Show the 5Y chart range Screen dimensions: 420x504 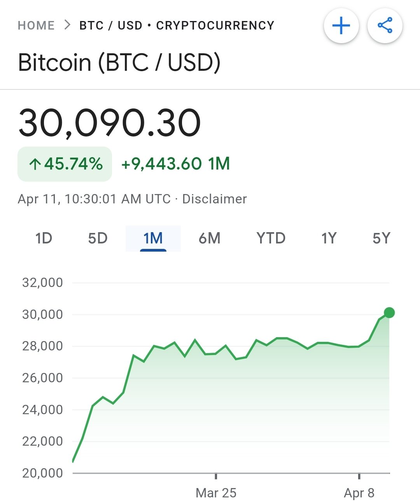pyautogui.click(x=381, y=238)
